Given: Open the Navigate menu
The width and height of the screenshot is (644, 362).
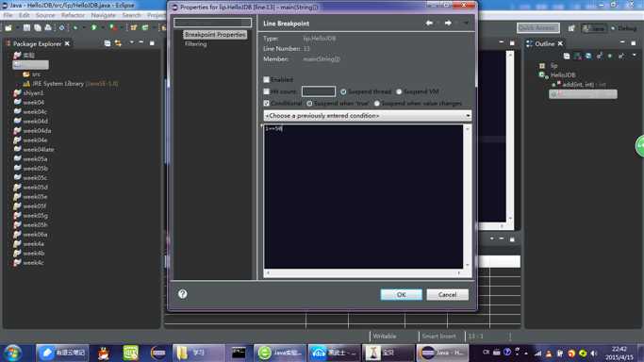Looking at the screenshot, I should 103,15.
